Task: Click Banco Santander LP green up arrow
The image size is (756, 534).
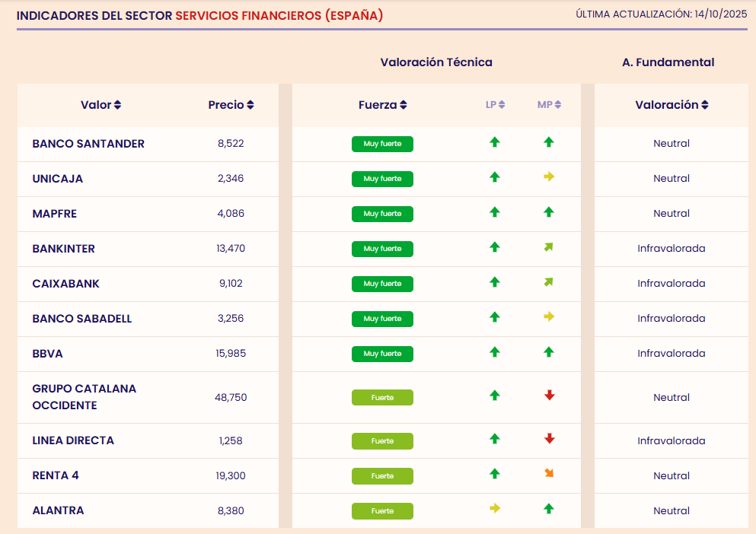Action: [x=495, y=142]
